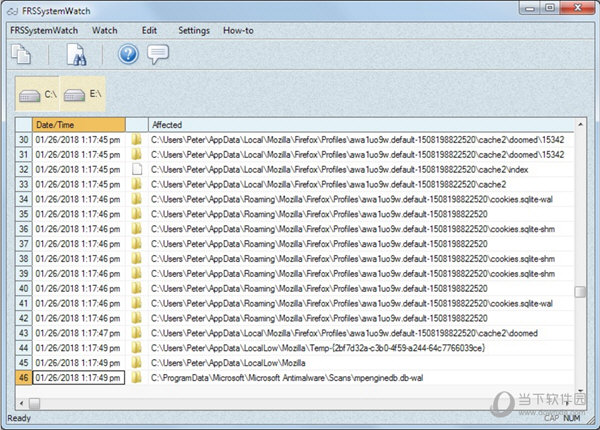This screenshot has width=600, height=430.
Task: Select the cookies.sqlite-wal path in row 34
Action: [x=352, y=199]
